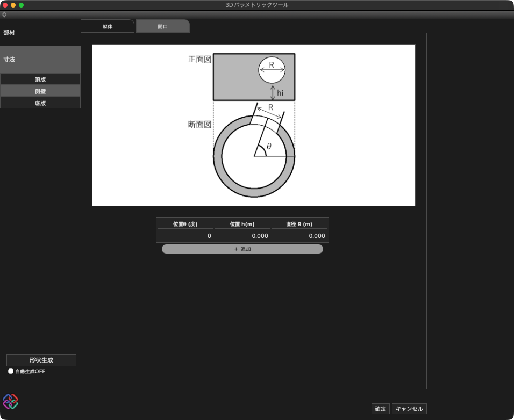Expand the 部材 section in the sidebar
This screenshot has width=514, height=420.
[x=40, y=33]
